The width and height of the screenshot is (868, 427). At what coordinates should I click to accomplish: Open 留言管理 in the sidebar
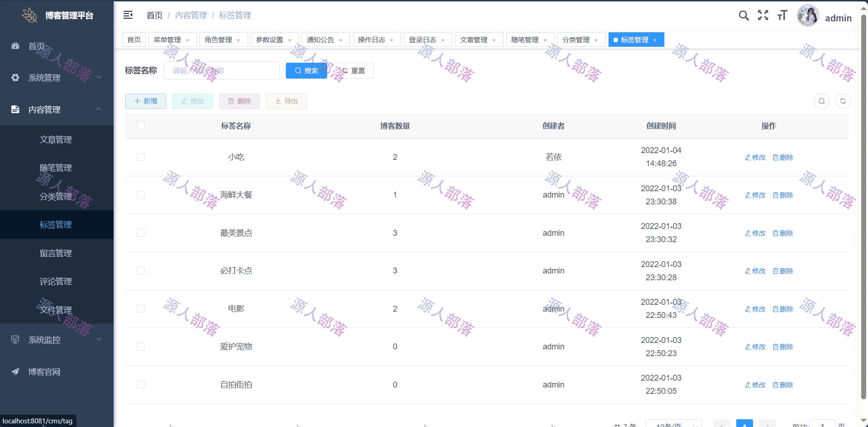[x=57, y=253]
